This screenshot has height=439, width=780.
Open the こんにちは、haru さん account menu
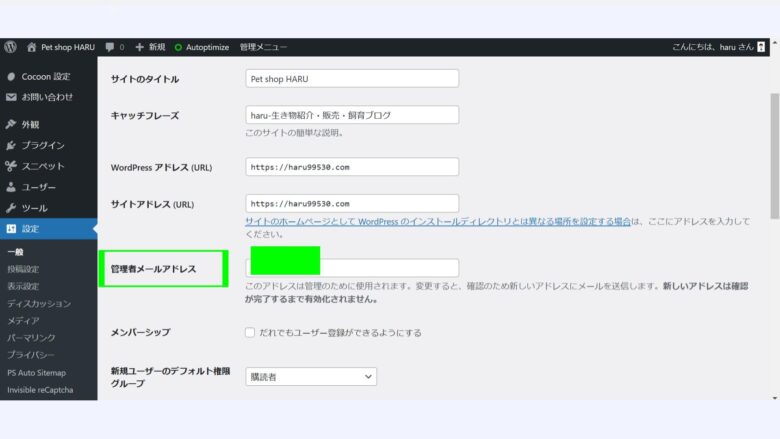713,47
